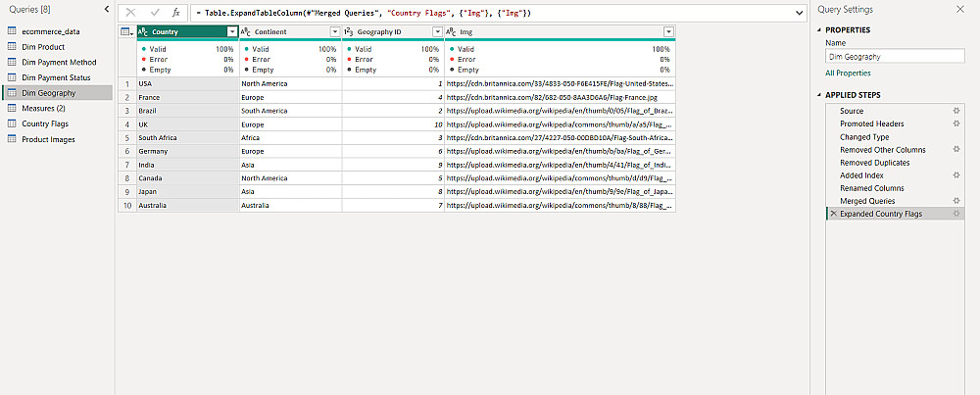
Task: Click the fx insert step icon
Action: click(176, 13)
